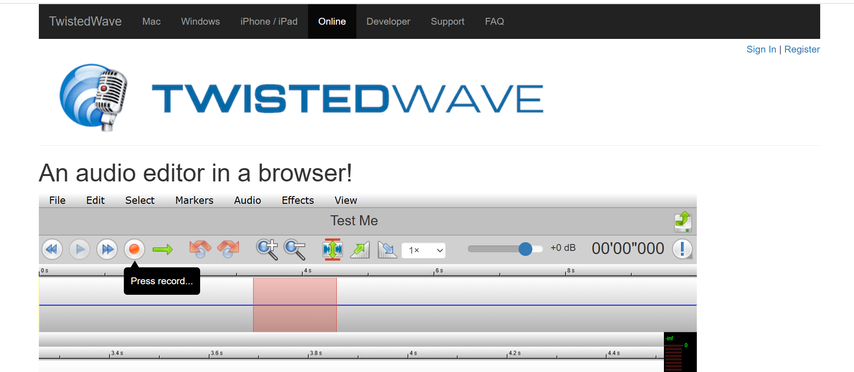The width and height of the screenshot is (854, 372).
Task: Click the pink selected region in waveform
Action: [295, 304]
